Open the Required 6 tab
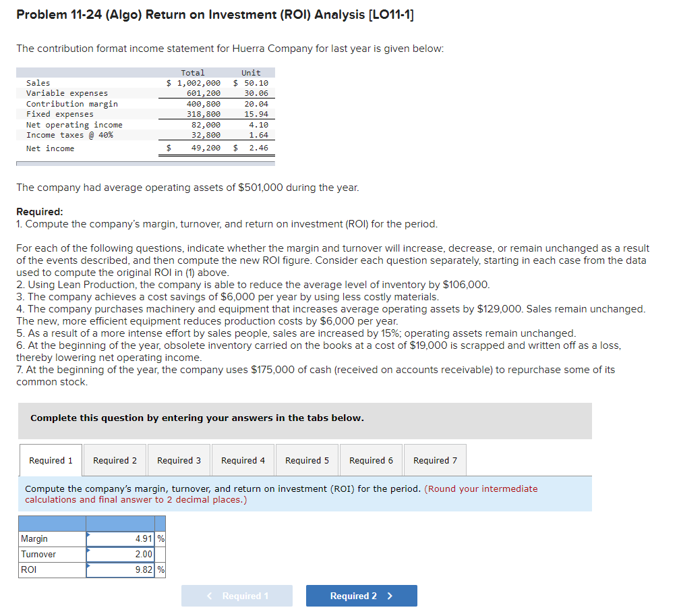This screenshot has height=616, width=679. 371,459
